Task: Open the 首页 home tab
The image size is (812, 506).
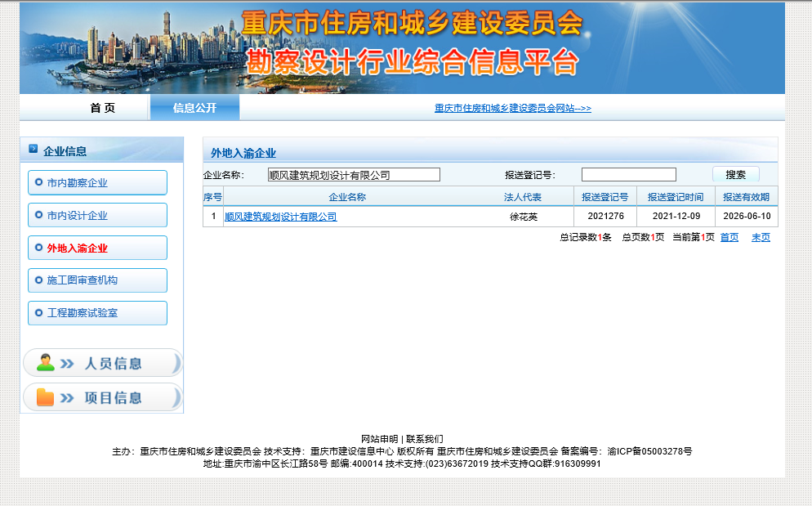Action: click(x=103, y=108)
